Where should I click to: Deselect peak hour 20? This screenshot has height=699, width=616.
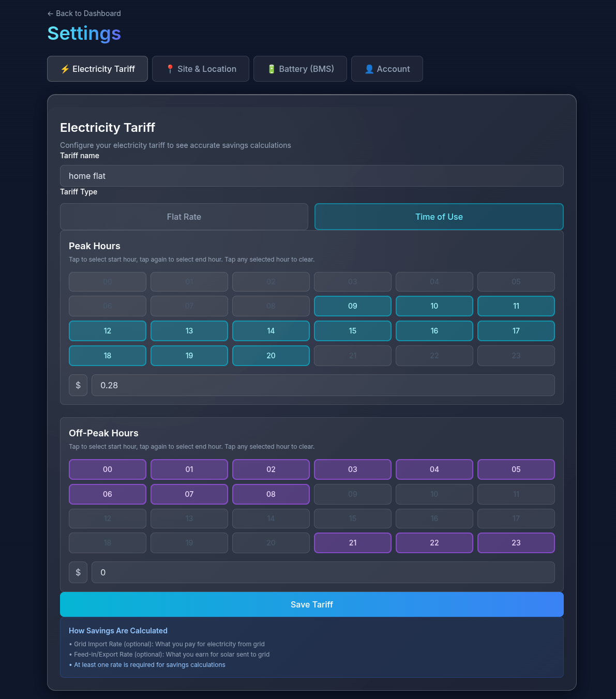tap(271, 356)
